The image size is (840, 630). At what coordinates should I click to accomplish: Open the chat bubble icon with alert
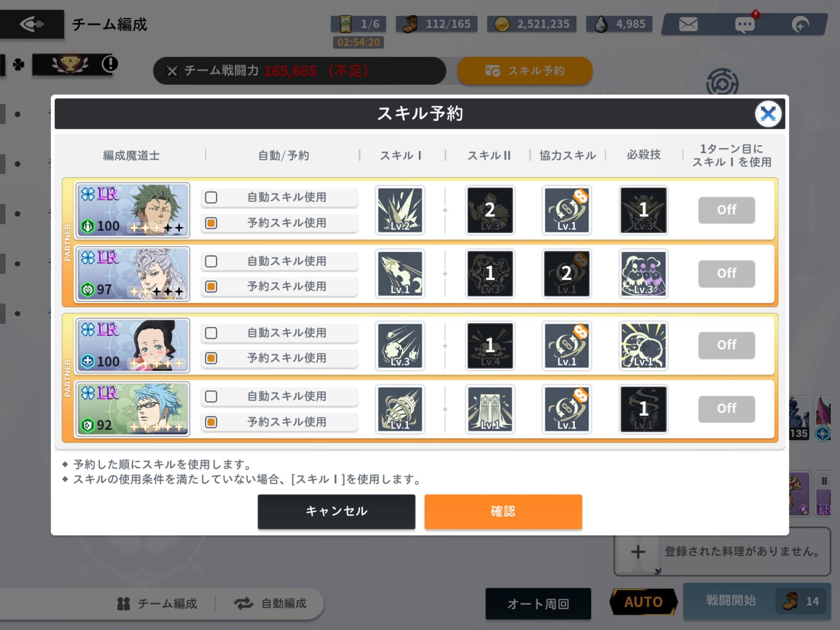(x=744, y=24)
